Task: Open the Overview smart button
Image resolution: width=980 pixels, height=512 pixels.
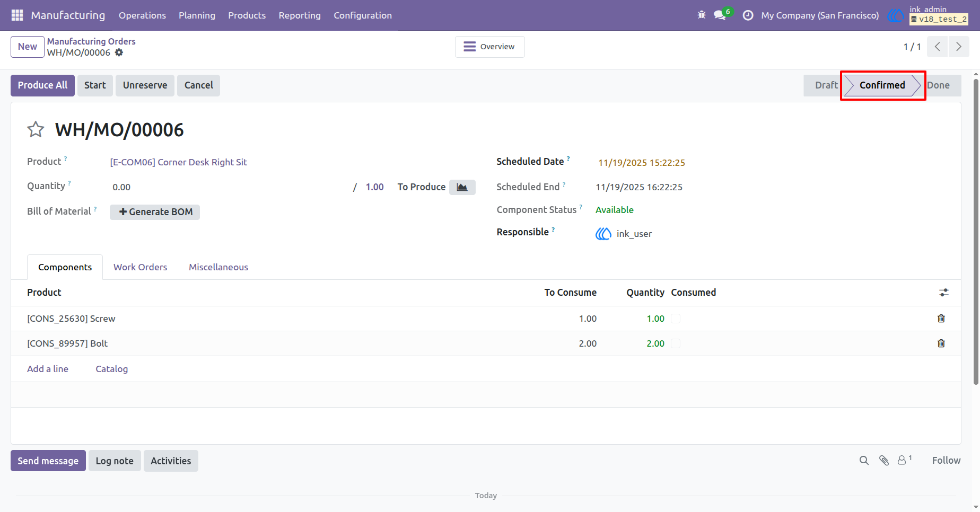Action: pos(489,47)
